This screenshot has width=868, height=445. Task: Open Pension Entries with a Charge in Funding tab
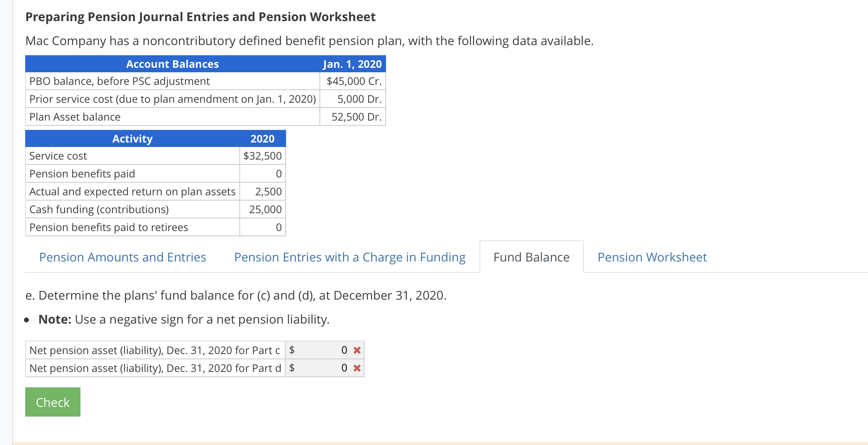pyautogui.click(x=350, y=257)
